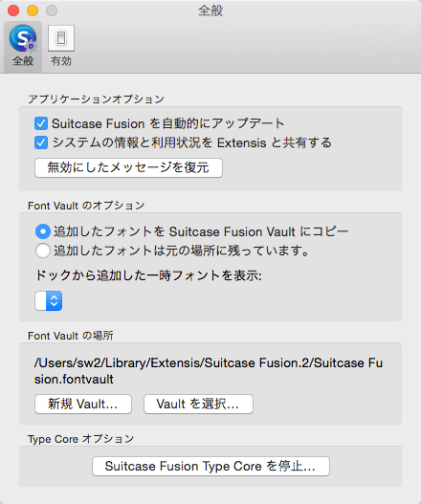Disable Suitcase Fusion を自動的にアップデート checkbox

[41, 123]
